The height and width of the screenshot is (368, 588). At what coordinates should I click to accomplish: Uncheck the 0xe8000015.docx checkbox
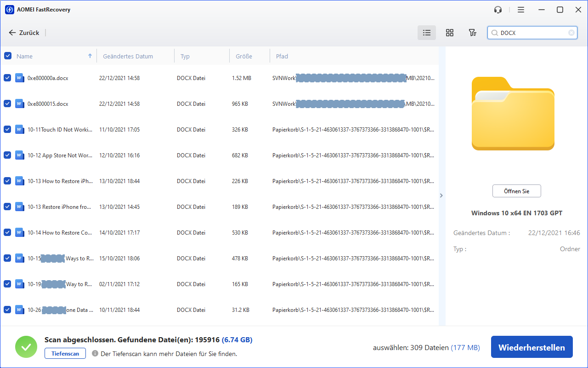point(7,103)
